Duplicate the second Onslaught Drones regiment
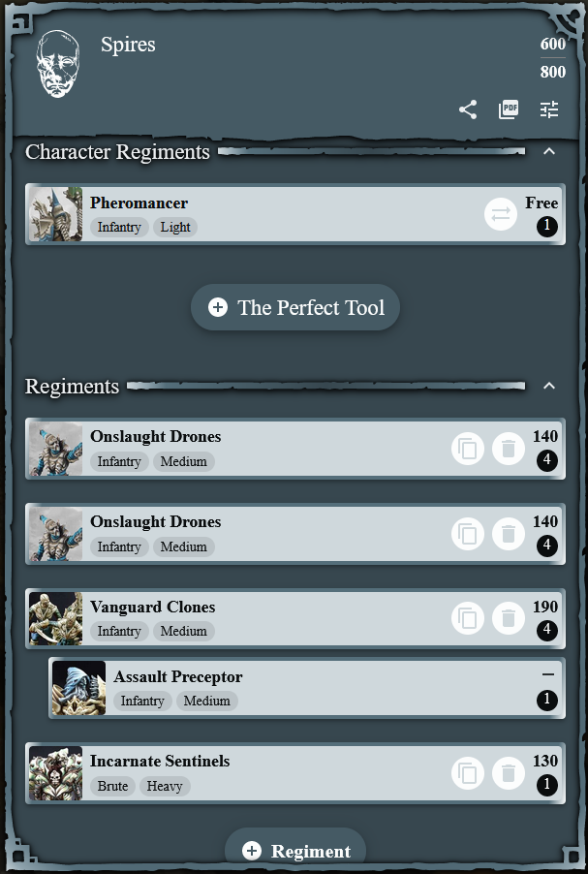Image resolution: width=588 pixels, height=874 pixels. point(468,534)
